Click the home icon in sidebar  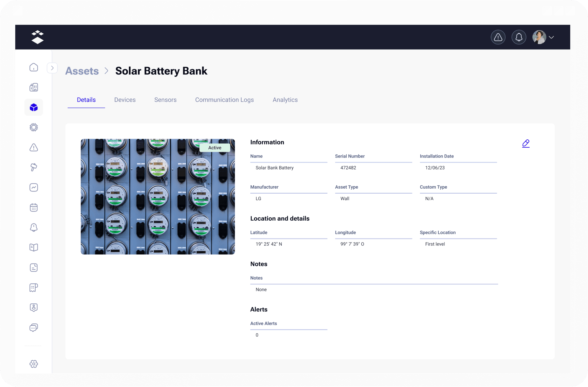[x=34, y=67]
